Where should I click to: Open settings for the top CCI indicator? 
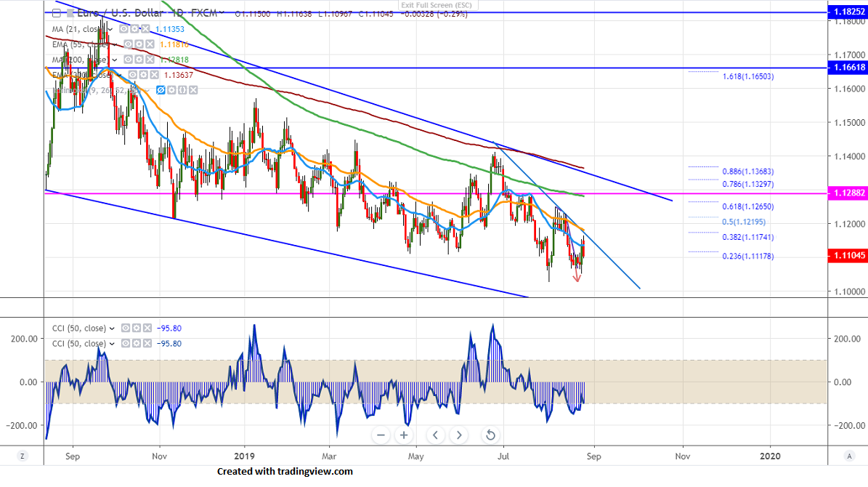(x=136, y=328)
